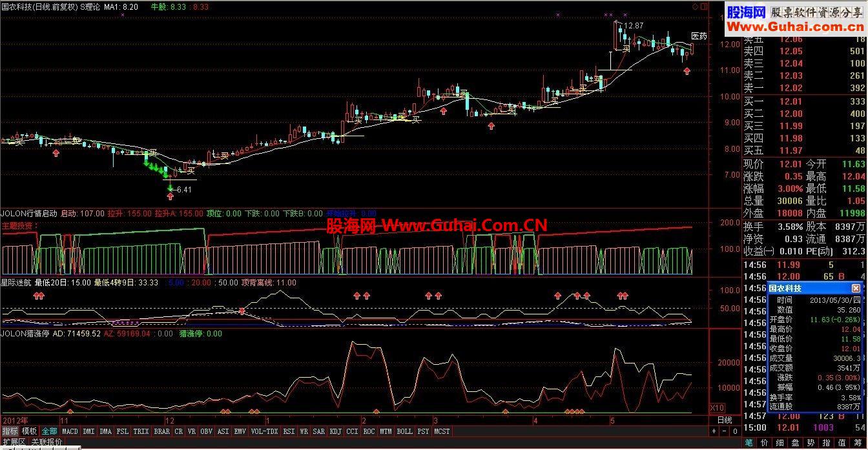
Task: Switch to the DMI indicator
Action: (x=88, y=431)
